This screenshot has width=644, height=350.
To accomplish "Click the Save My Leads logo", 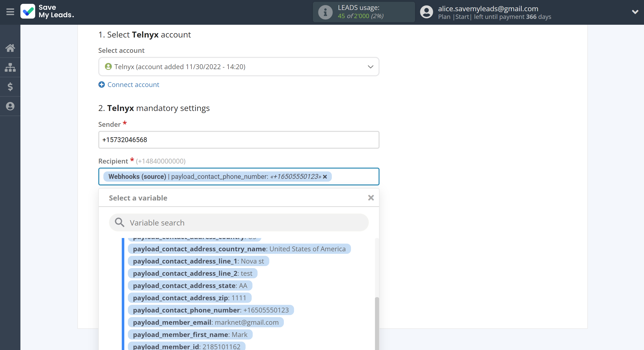I will pyautogui.click(x=47, y=11).
